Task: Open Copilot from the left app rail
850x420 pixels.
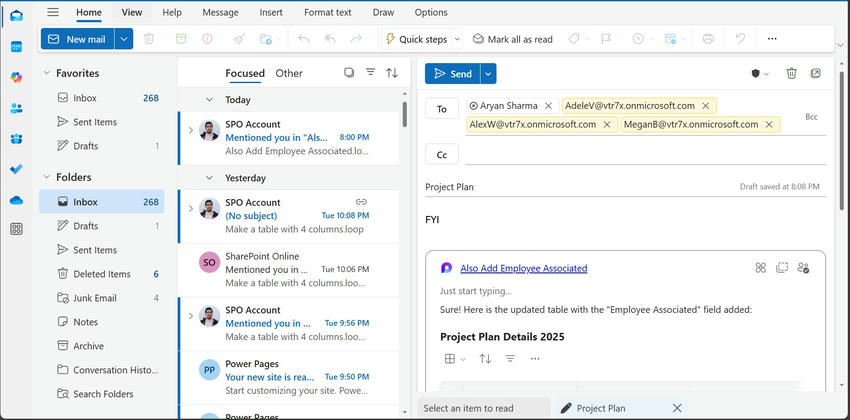Action: 17,77
